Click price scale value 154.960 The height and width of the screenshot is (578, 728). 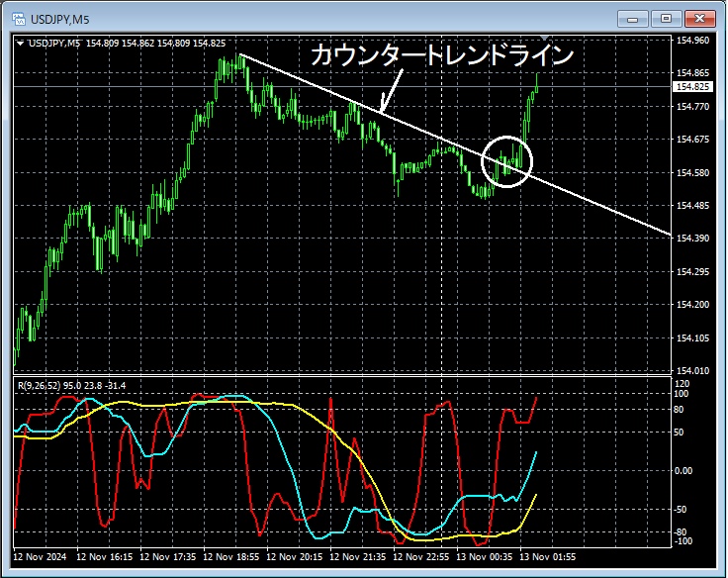[692, 41]
